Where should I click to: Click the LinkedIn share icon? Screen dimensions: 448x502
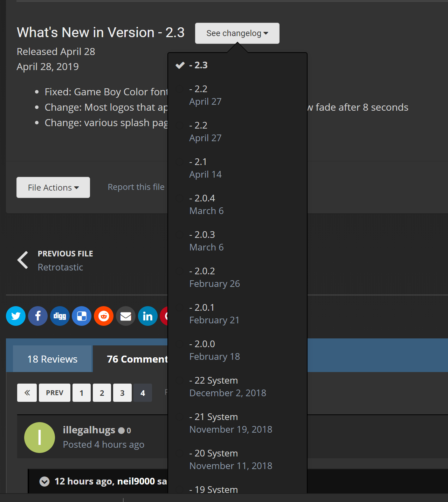(x=147, y=316)
